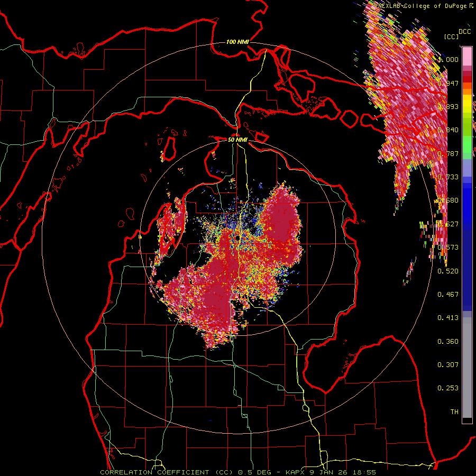
Task: Click the 0.520 legend value
Action: point(448,271)
